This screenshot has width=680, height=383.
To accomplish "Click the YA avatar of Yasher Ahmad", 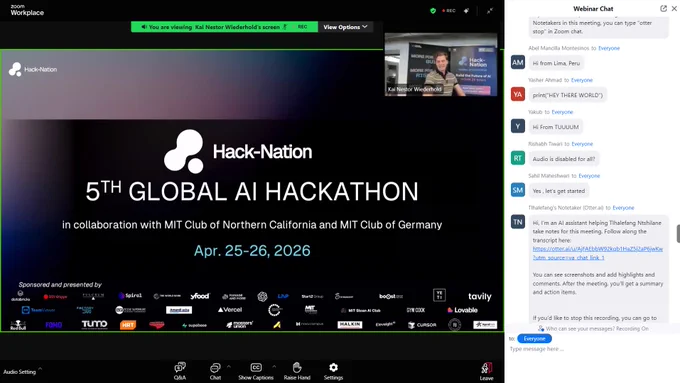I will point(518,94).
